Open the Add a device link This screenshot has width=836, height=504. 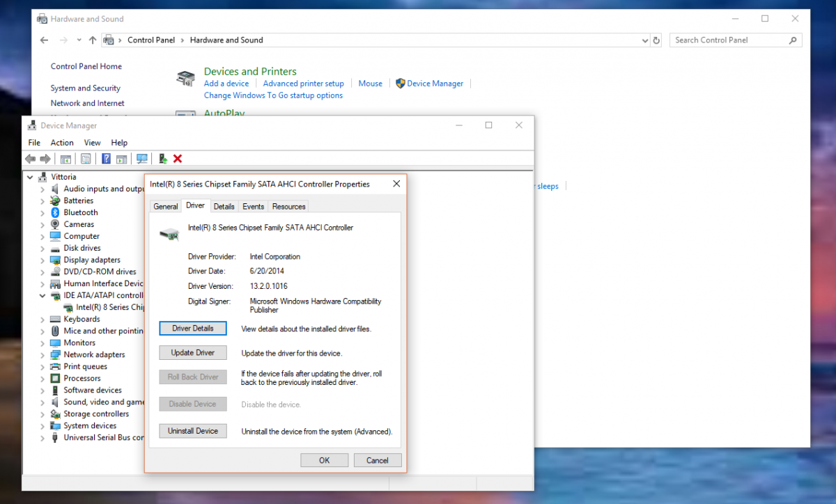click(226, 84)
